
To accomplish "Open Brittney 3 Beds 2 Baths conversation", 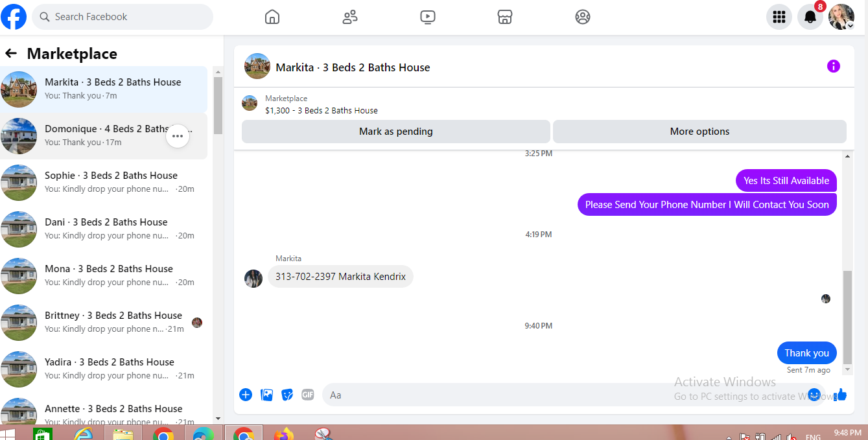I will pos(104,323).
